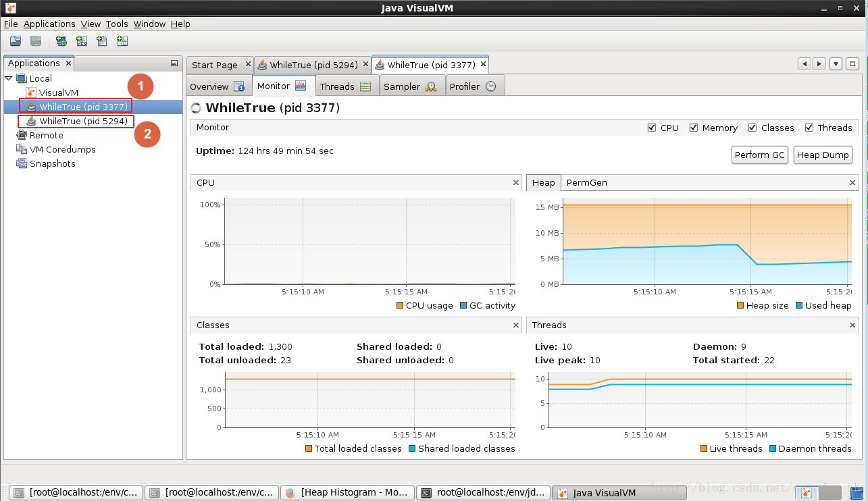Click the Perform GC button
Screen dimensions: 868x501
click(760, 155)
